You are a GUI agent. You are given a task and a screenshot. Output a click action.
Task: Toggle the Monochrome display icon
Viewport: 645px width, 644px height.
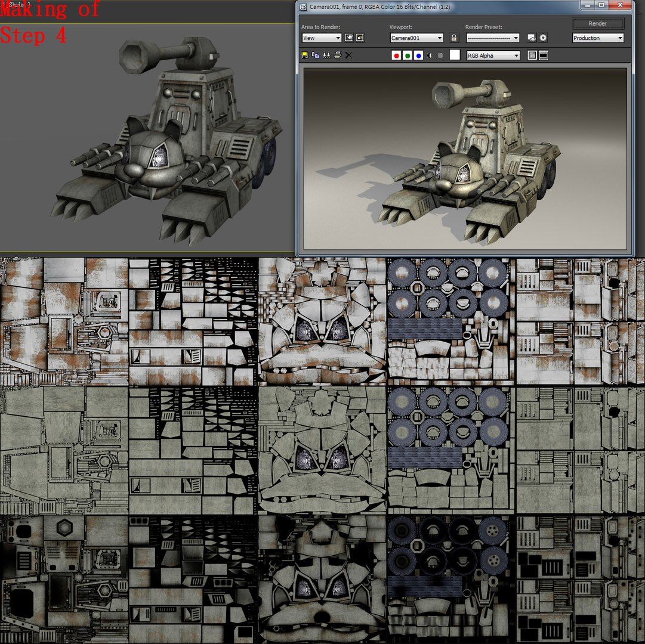(440, 55)
